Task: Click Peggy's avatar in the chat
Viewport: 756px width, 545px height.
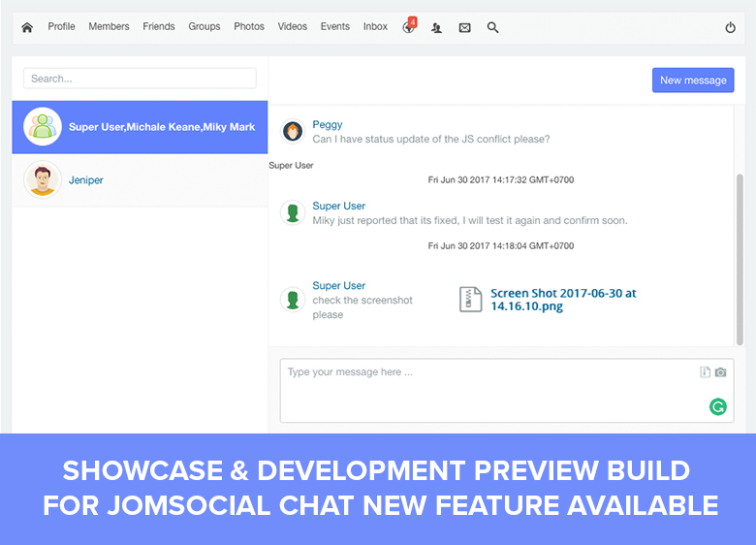Action: pyautogui.click(x=293, y=131)
